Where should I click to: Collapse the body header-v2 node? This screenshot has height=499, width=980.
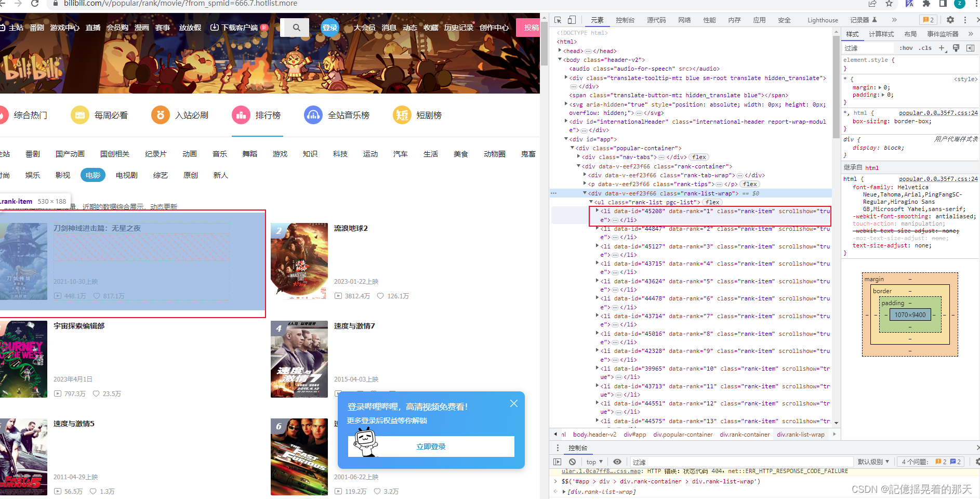(560, 59)
